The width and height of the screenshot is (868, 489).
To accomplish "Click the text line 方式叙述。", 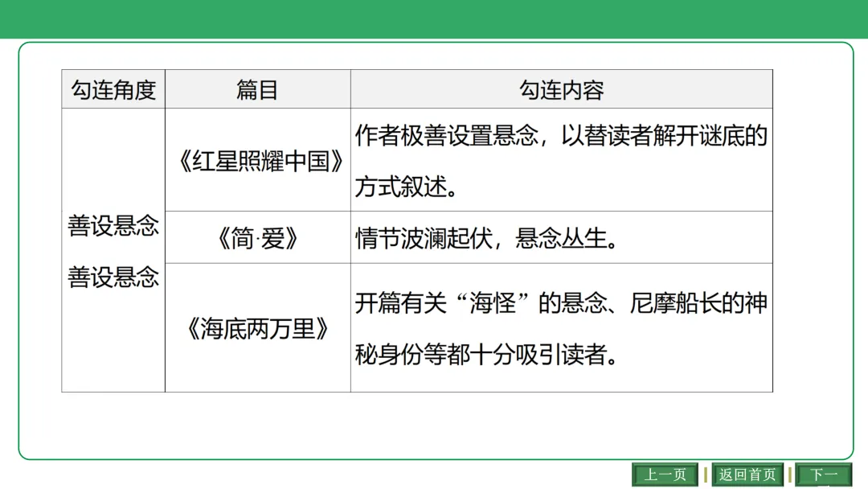I will 407,187.
